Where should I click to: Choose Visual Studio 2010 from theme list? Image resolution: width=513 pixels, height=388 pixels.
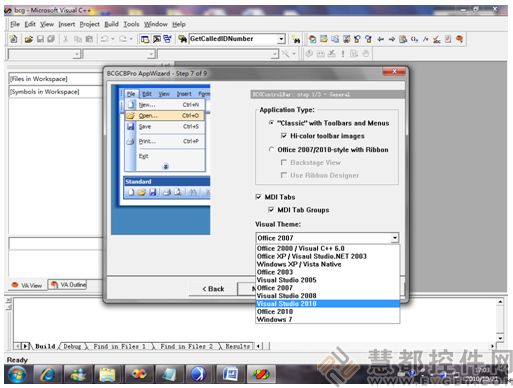click(328, 304)
